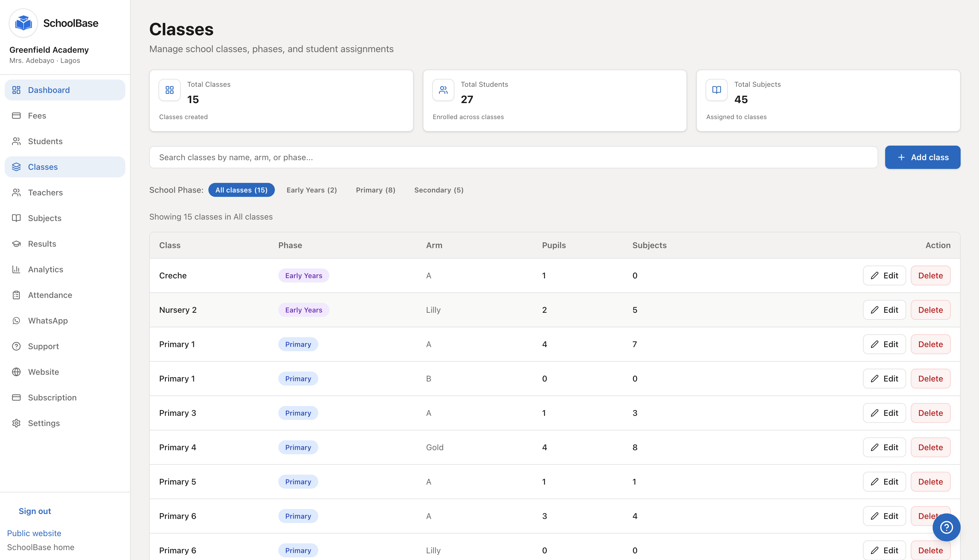Click the Subjects column header
The image size is (979, 560).
pos(650,245)
